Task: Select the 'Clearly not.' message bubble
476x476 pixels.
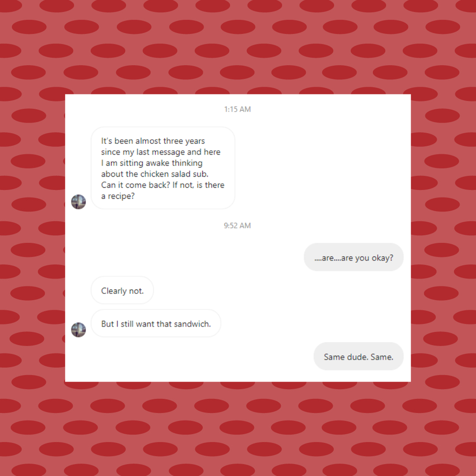Action: click(x=123, y=290)
